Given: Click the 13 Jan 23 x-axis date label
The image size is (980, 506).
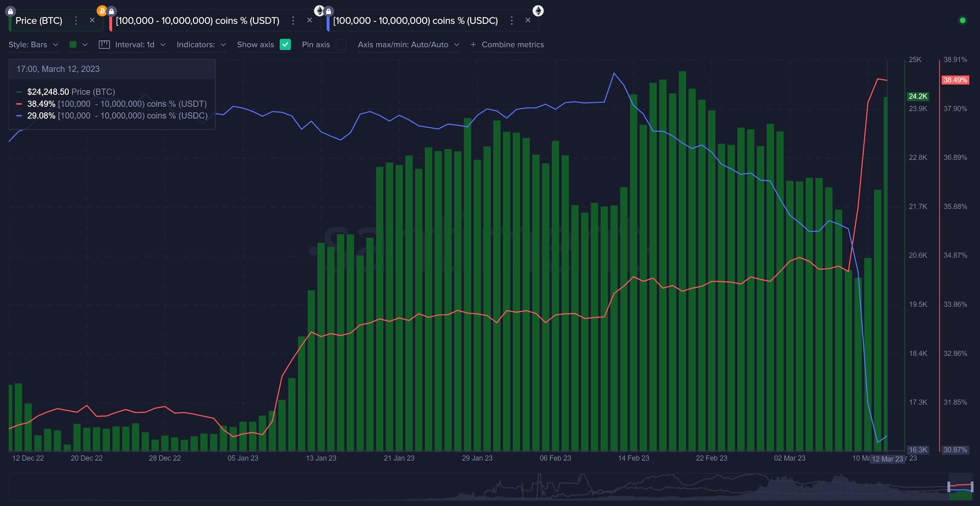Looking at the screenshot, I should coord(321,458).
